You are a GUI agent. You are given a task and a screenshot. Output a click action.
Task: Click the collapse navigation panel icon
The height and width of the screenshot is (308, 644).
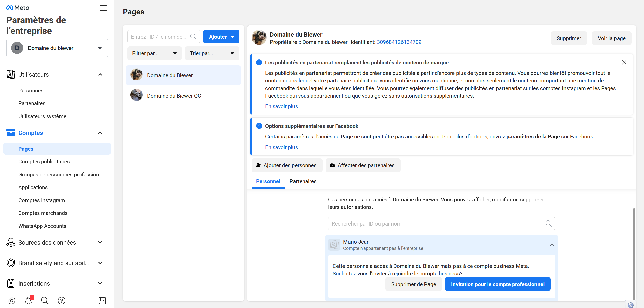[x=102, y=300]
